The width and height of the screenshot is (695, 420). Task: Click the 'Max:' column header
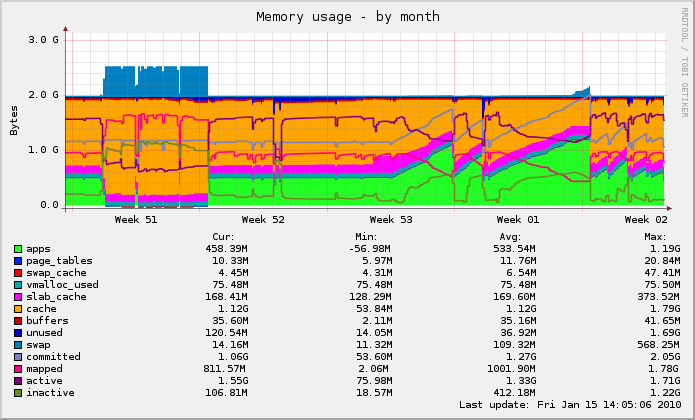[652, 236]
